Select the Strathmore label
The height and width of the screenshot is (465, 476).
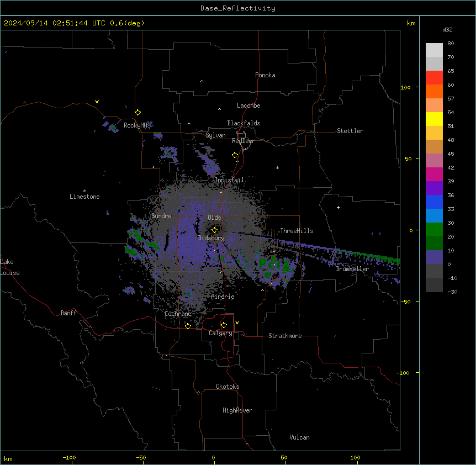click(285, 336)
